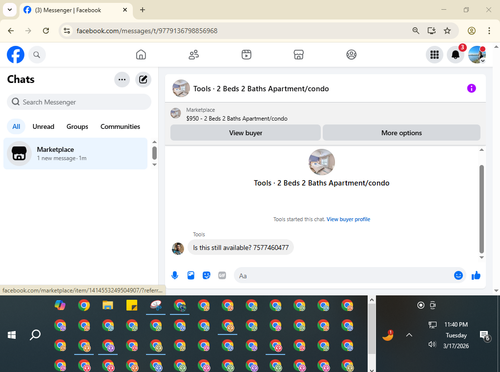Select the Communities chats filter tab

[x=120, y=127]
